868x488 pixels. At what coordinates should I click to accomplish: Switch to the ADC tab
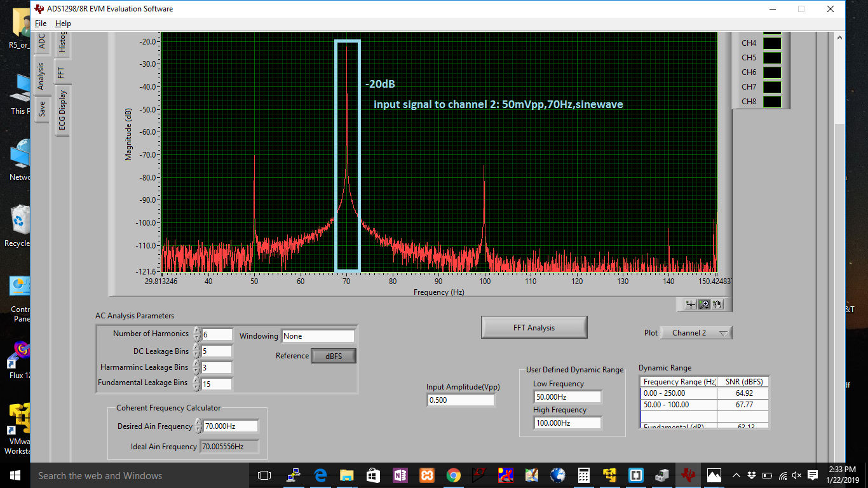coord(42,41)
